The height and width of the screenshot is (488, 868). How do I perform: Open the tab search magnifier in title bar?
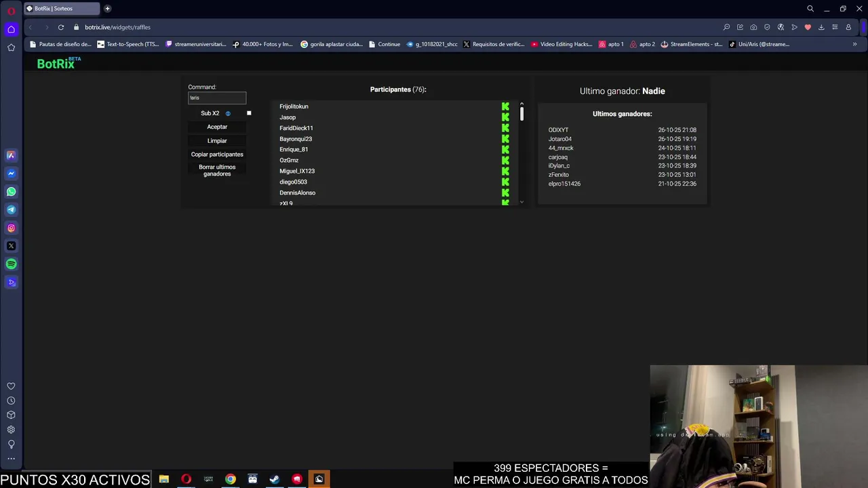(810, 9)
